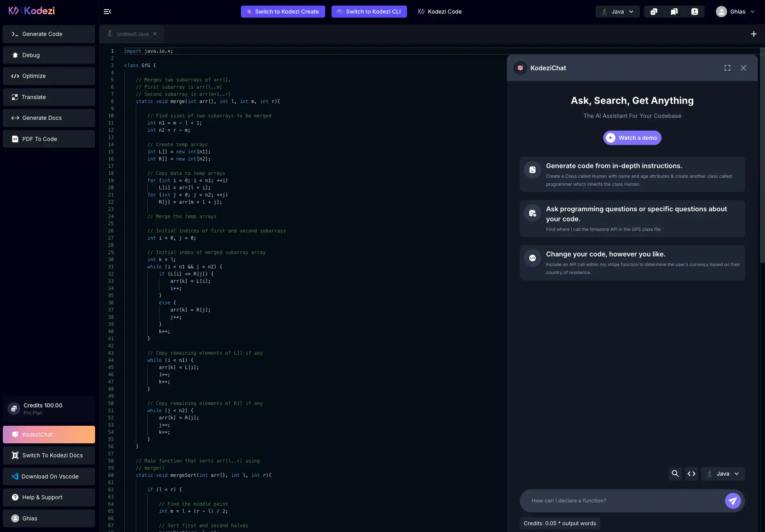Click the copy/duplicate icon in header
This screenshot has width=765, height=532.
click(x=654, y=12)
